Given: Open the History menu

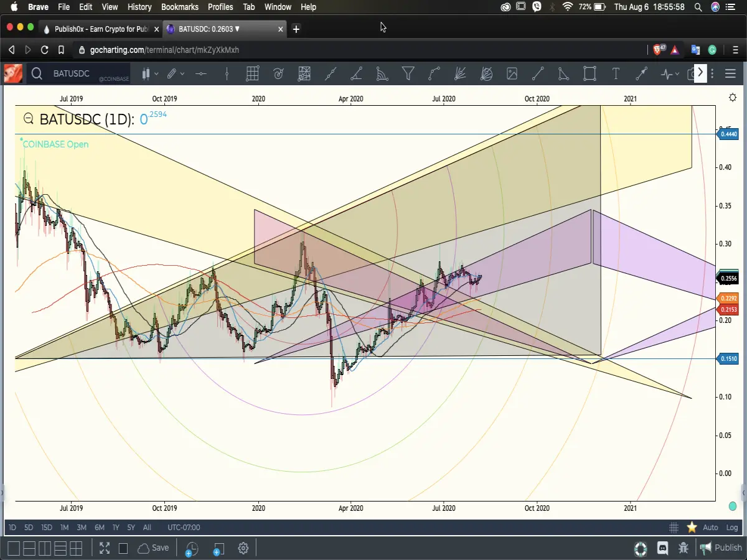Looking at the screenshot, I should [x=139, y=7].
